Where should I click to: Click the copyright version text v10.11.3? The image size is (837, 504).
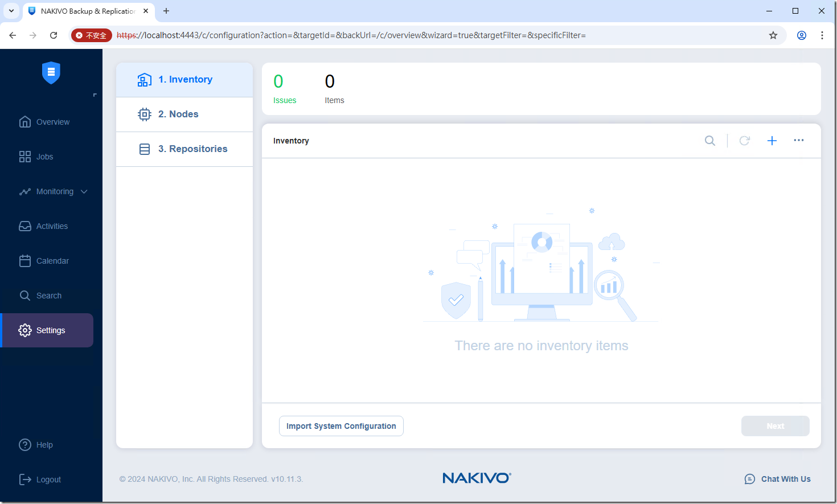pos(287,479)
